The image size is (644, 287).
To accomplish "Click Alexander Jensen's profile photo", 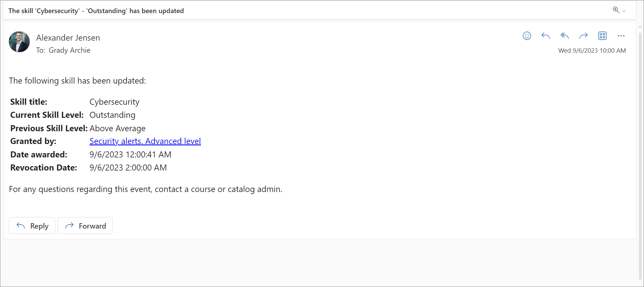I will point(19,42).
